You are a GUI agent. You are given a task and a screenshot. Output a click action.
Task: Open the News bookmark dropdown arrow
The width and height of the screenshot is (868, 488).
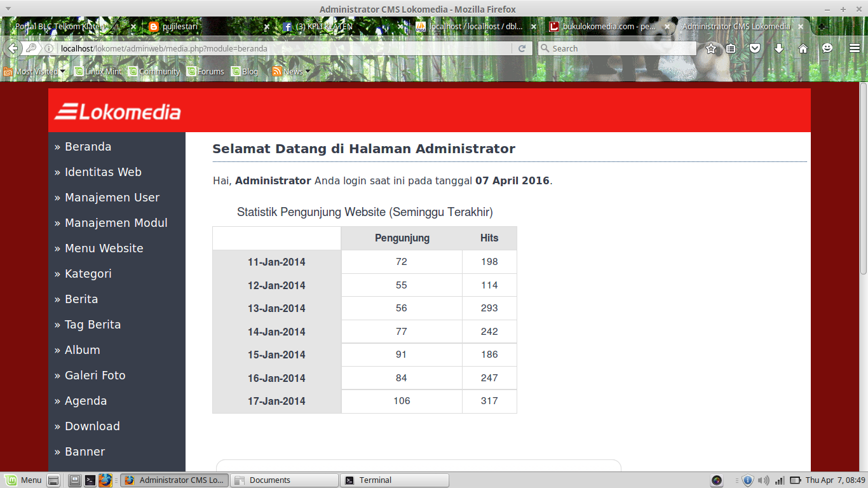pos(307,71)
